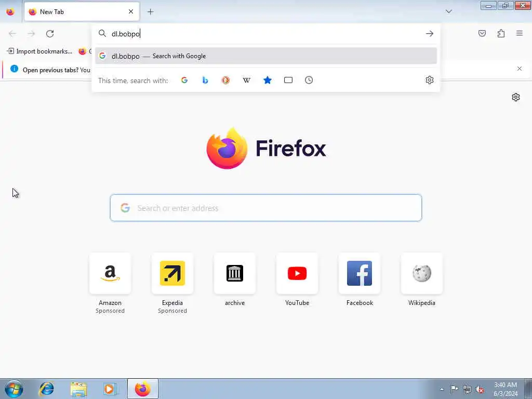The image size is (532, 399).
Task: Open the Firefox application menu
Action: (x=520, y=33)
